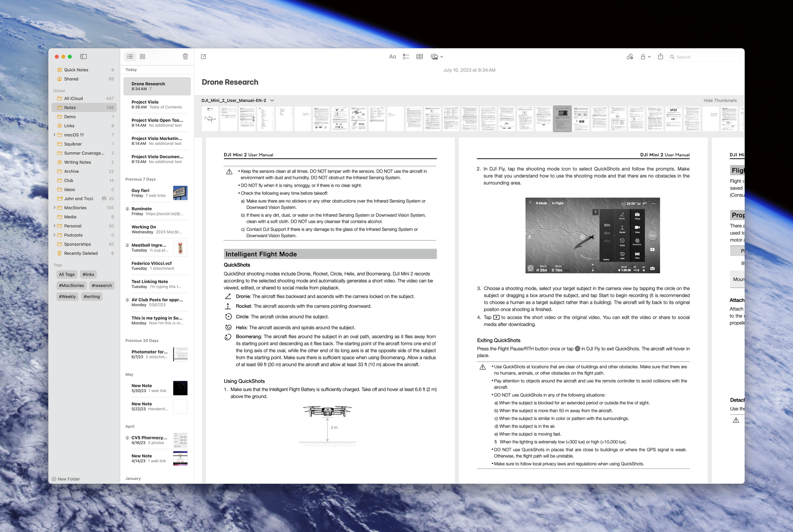Select the new note compose icon

click(x=204, y=57)
